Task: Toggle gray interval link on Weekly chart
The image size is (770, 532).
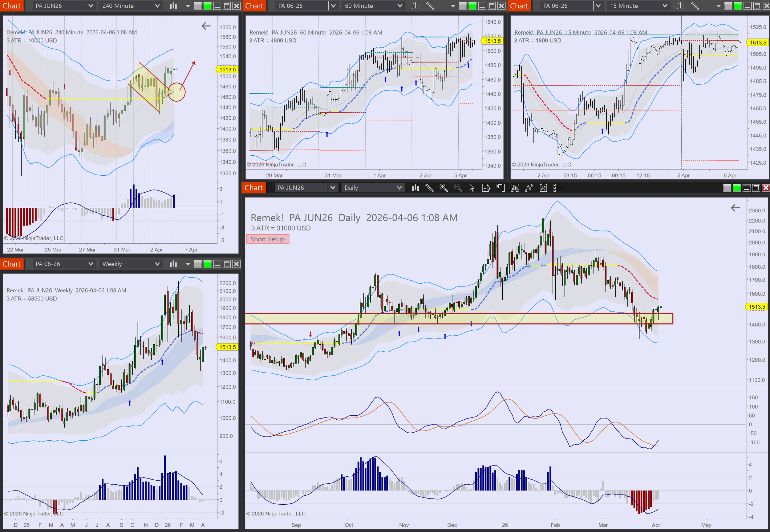Action: (x=198, y=264)
